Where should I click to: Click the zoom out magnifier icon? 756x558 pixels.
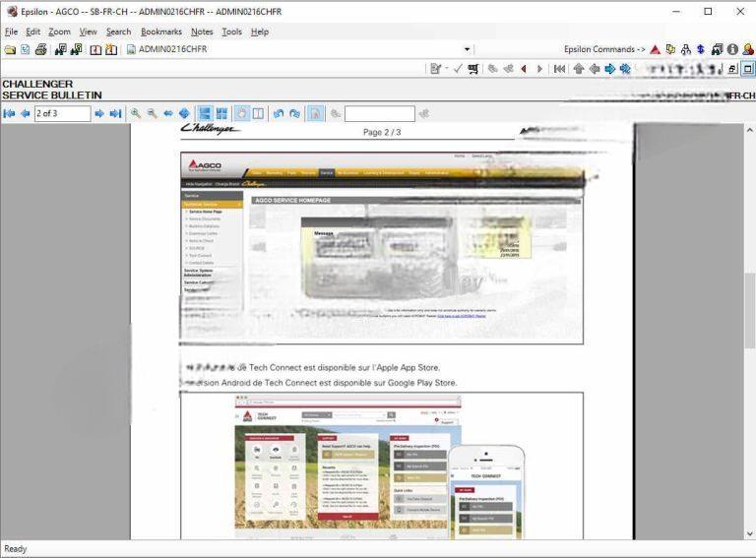click(x=152, y=114)
